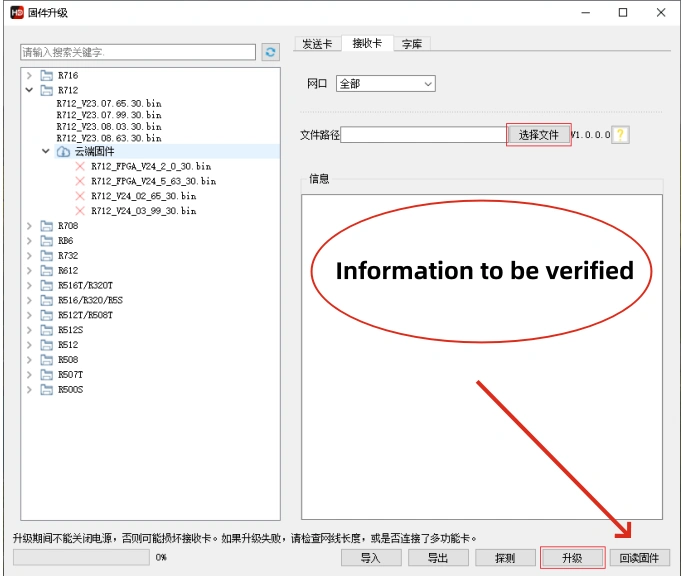The height and width of the screenshot is (576, 682).
Task: Click the HD app logo in title bar
Action: point(17,13)
